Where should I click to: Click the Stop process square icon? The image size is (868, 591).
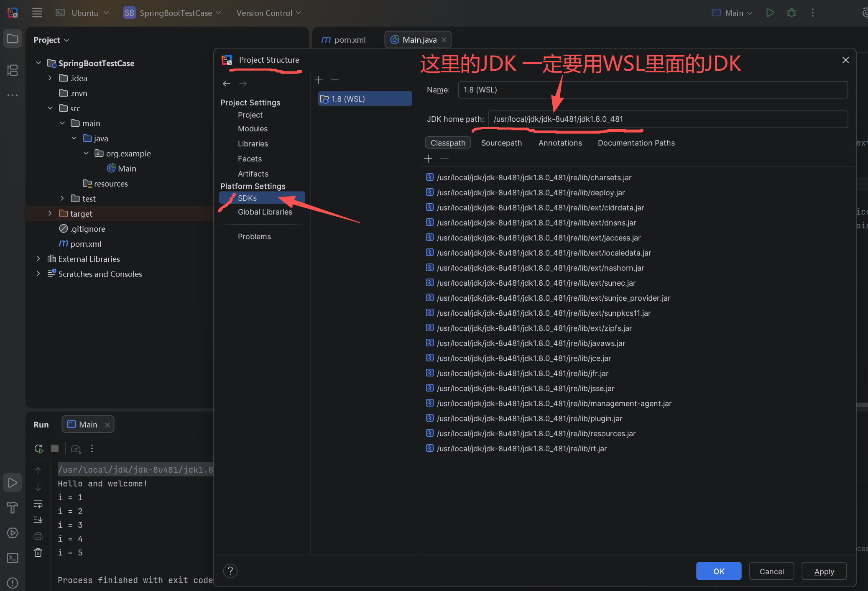tap(55, 448)
